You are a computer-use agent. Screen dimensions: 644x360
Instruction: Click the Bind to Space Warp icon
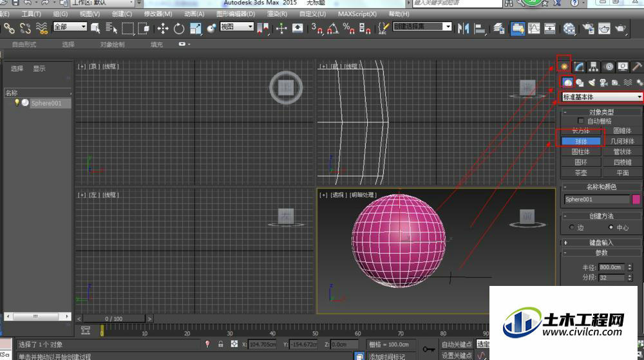[41, 28]
